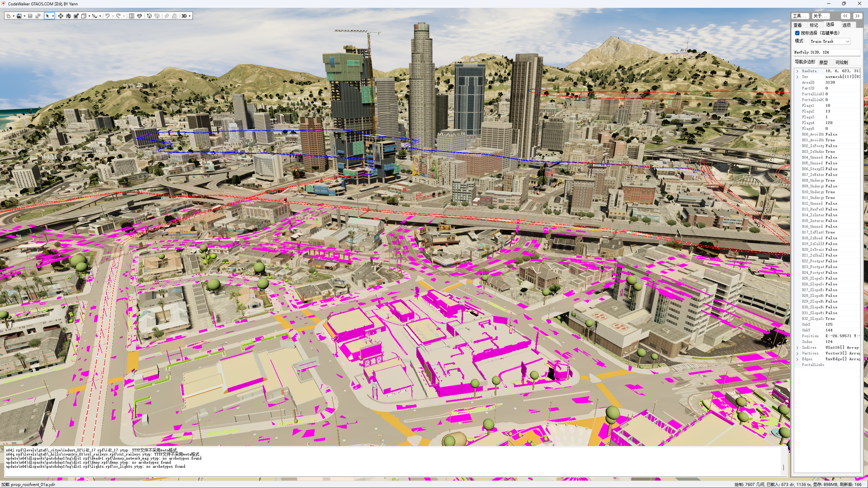Open the 工具... tools button

[x=799, y=16]
